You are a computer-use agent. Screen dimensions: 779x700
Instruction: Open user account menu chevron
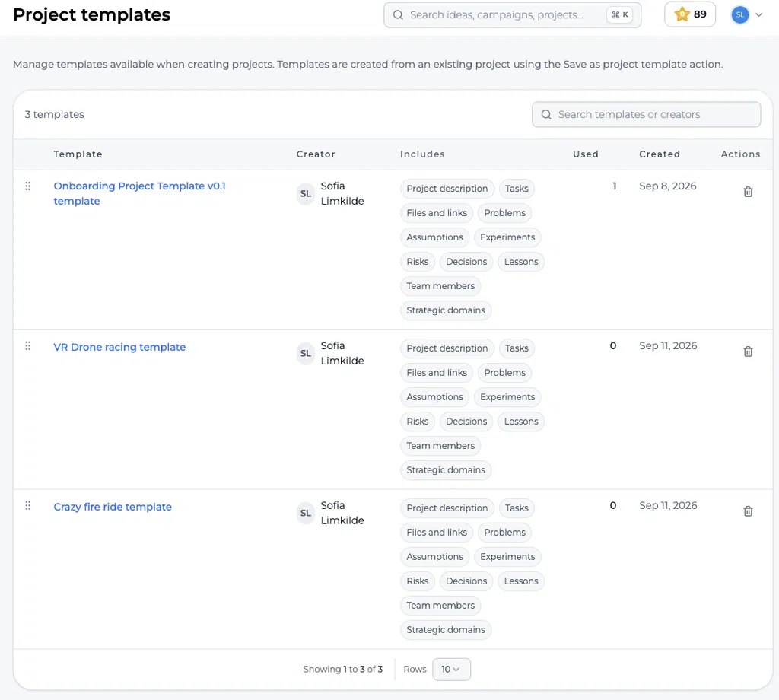click(x=758, y=15)
